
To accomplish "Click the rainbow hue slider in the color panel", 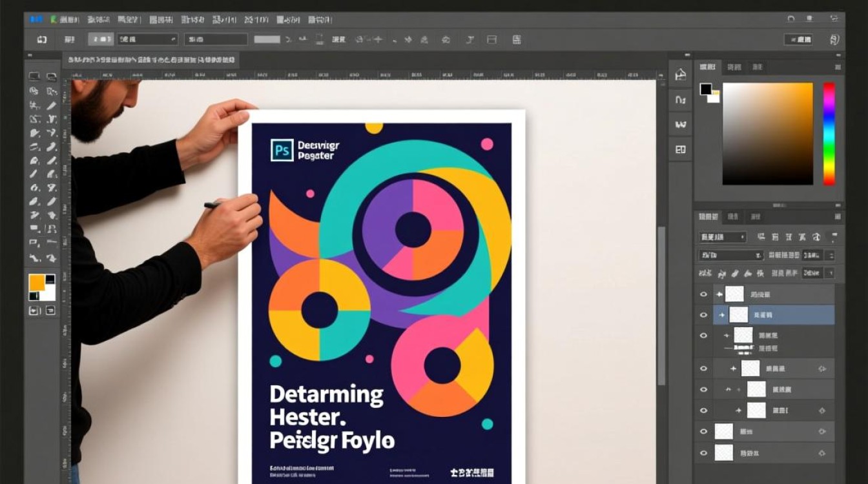I will tap(829, 134).
